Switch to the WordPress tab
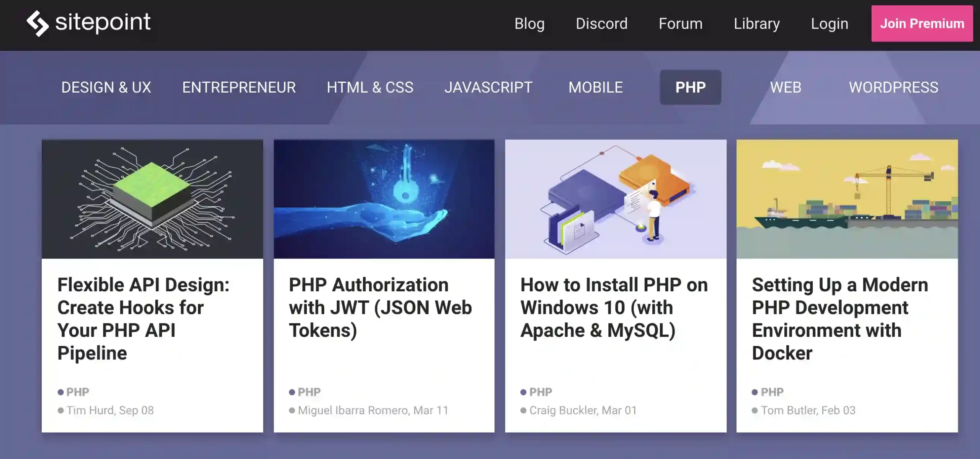980x459 pixels. point(893,87)
